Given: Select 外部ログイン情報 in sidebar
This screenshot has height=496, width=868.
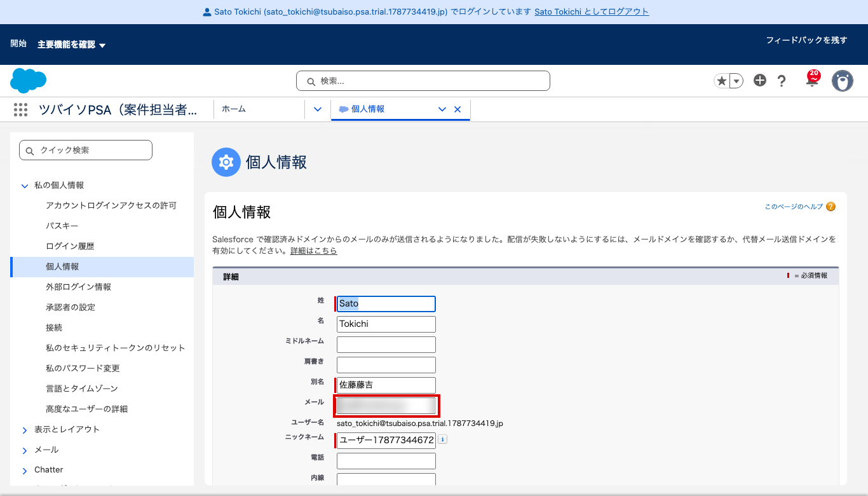Looking at the screenshot, I should pos(79,287).
